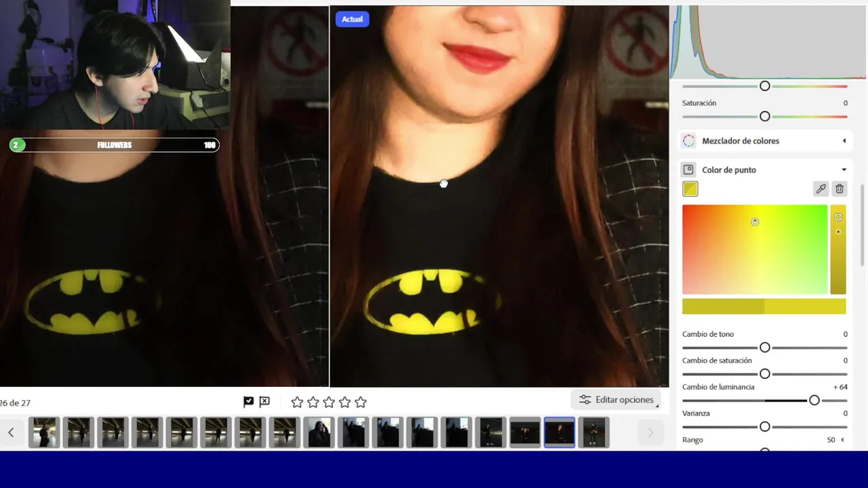Open Editar opciones menu

pos(616,400)
